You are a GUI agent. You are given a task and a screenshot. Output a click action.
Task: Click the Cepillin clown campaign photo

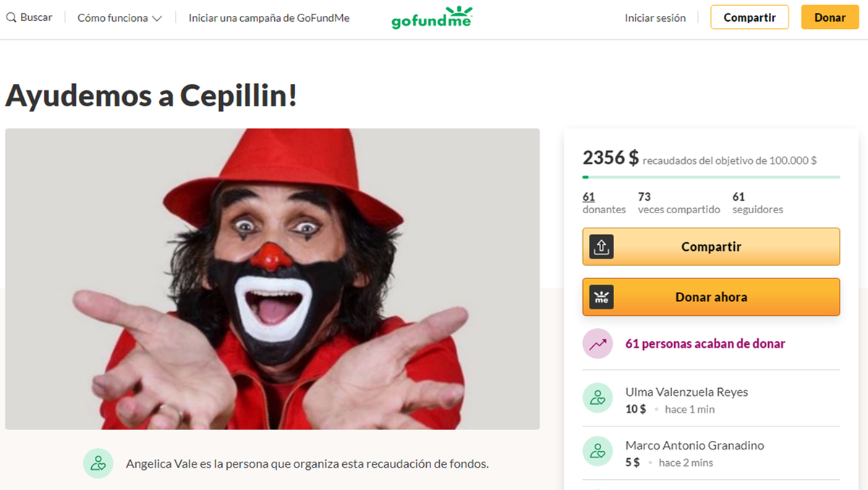tap(272, 279)
